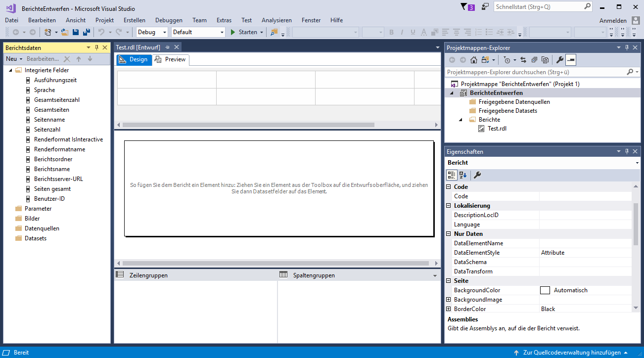Click the Schnellstart search field
644x358 pixels.
538,7
